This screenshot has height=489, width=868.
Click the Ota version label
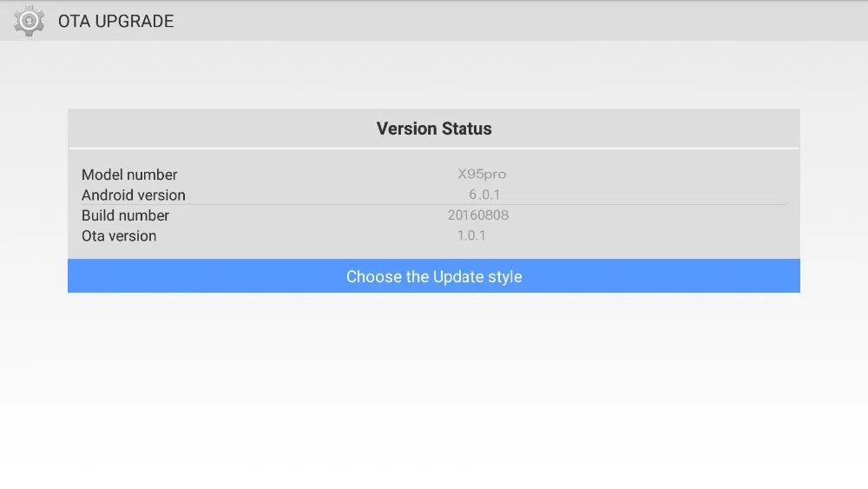pos(119,235)
